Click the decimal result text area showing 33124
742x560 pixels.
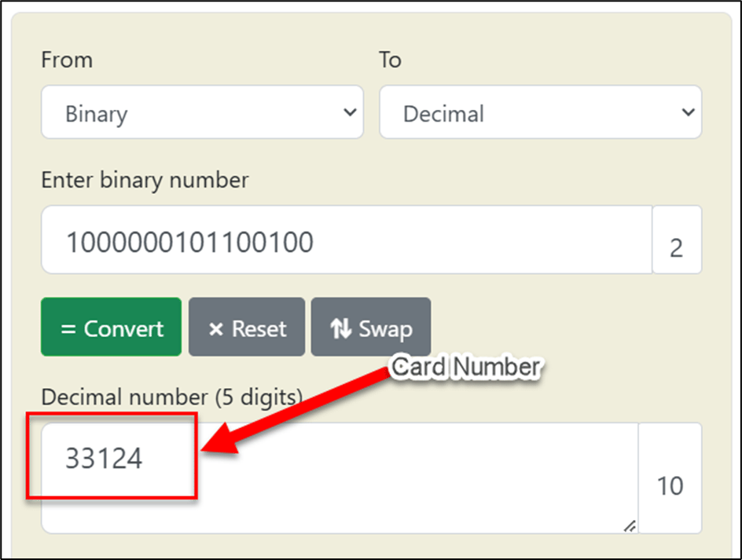(340, 478)
